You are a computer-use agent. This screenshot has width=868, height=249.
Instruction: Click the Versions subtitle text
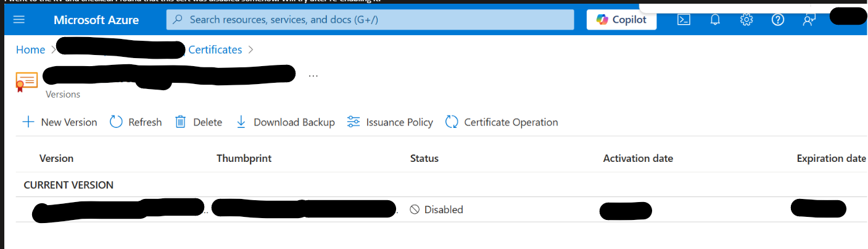pos(63,95)
